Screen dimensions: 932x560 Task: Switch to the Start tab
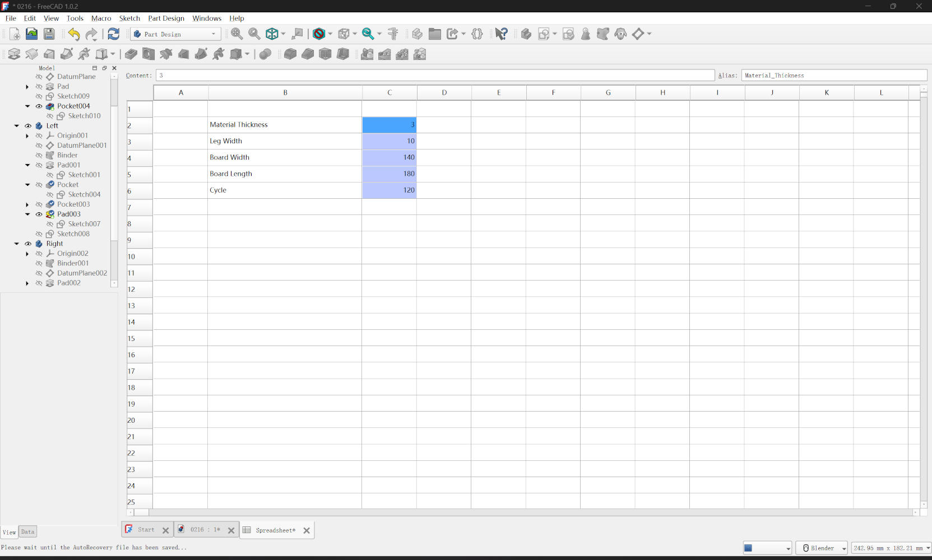point(146,530)
